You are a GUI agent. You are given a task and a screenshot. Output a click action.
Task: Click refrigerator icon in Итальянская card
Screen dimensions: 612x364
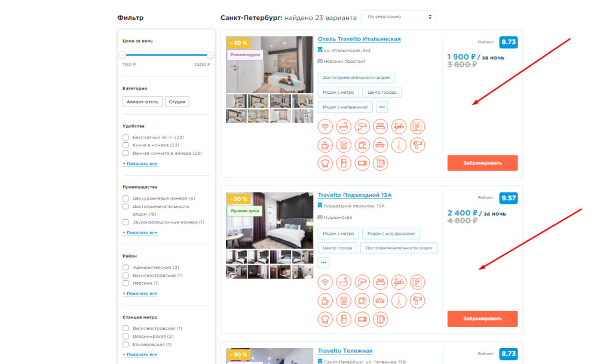click(344, 163)
